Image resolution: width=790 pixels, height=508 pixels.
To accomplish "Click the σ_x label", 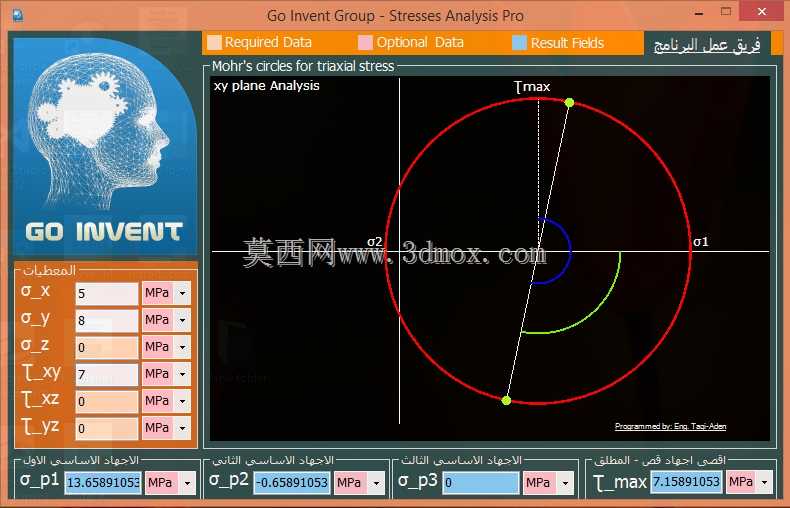I will [x=36, y=291].
